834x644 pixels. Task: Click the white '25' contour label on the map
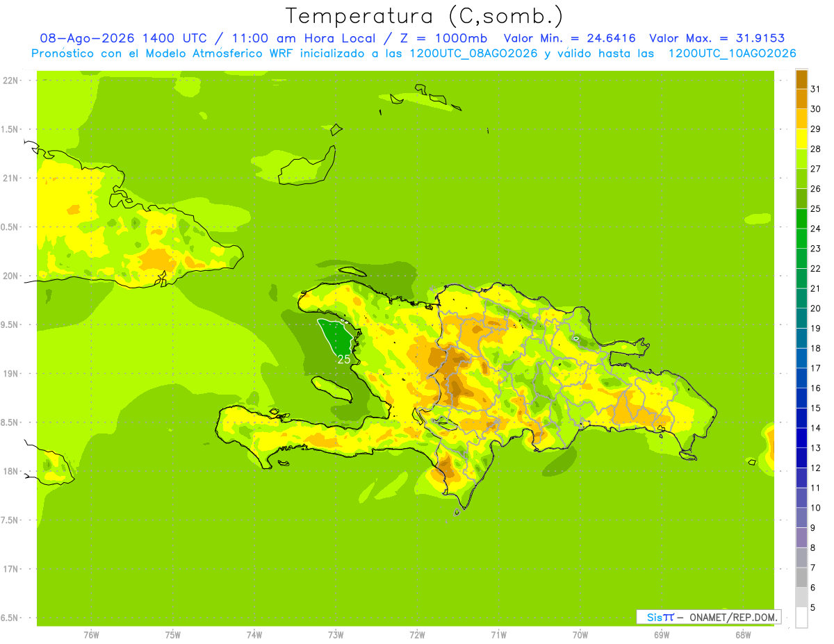click(343, 359)
